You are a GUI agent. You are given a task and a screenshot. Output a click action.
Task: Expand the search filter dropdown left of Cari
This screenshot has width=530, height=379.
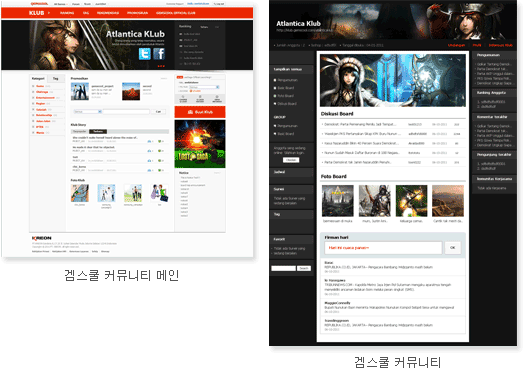coord(88,112)
